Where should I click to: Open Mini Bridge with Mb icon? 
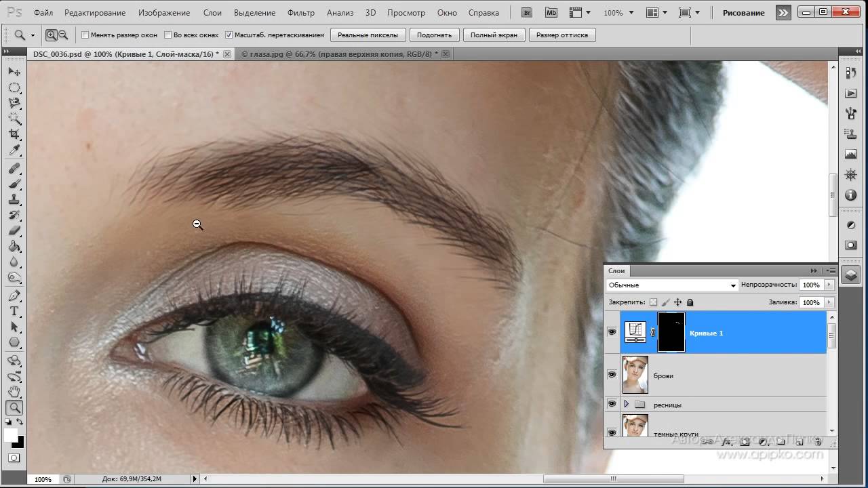coord(551,12)
